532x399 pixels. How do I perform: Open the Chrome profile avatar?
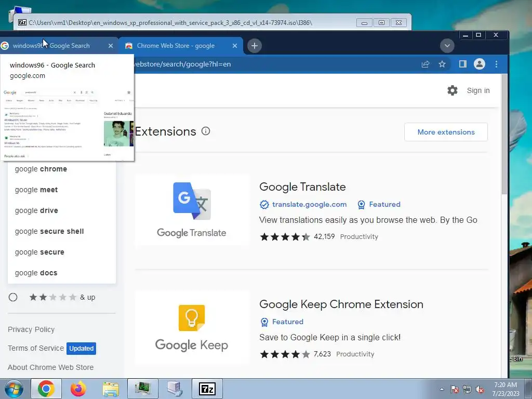click(479, 64)
